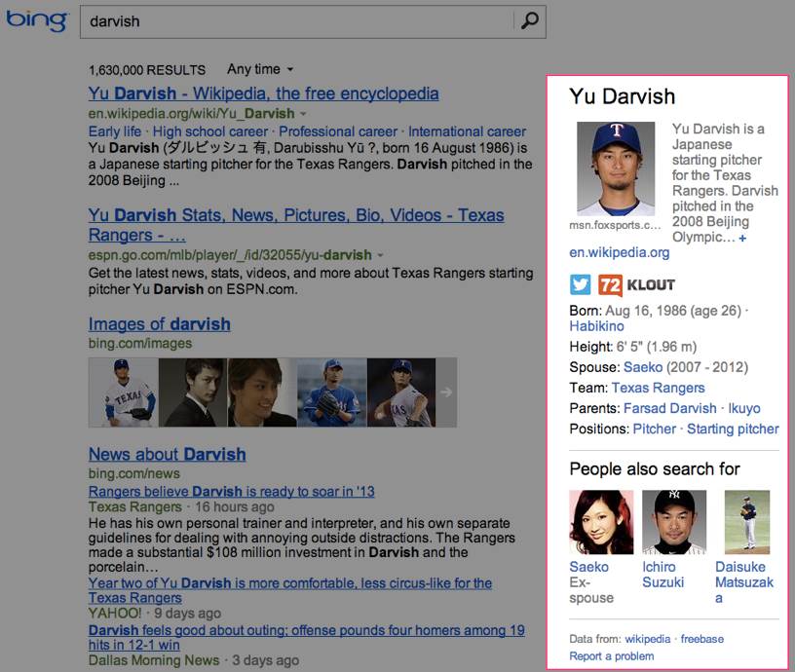Open Year two of Yu Darvish article
Viewport: 795px width, 672px height.
(x=290, y=590)
